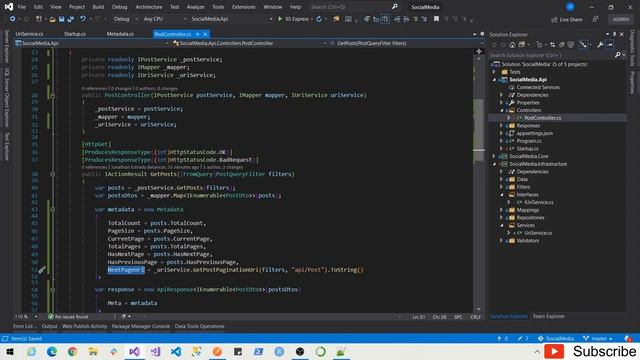The height and width of the screenshot is (360, 640).
Task: Switch to the Startup.cs tab
Action: click(x=75, y=34)
